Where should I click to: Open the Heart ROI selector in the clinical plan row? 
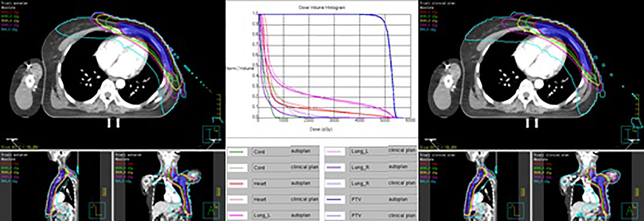pyautogui.click(x=271, y=200)
